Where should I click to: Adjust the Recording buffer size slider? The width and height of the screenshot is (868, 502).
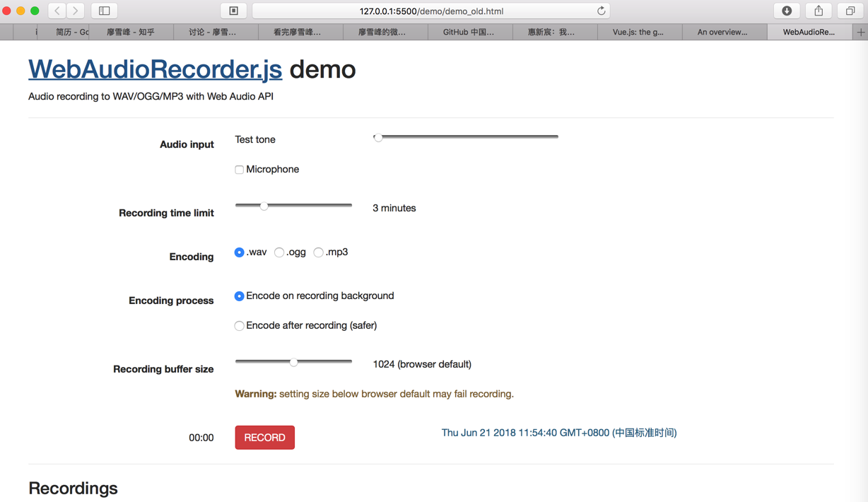coord(293,362)
